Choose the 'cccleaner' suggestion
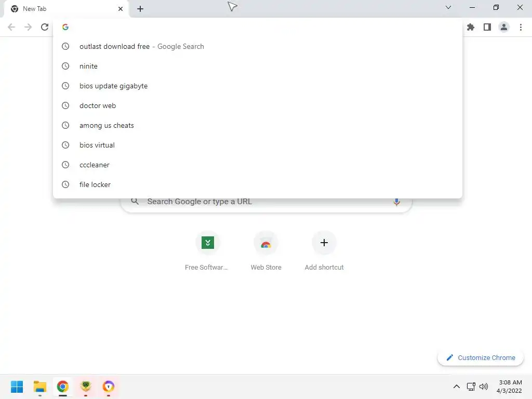This screenshot has height=399, width=532. click(x=258, y=165)
